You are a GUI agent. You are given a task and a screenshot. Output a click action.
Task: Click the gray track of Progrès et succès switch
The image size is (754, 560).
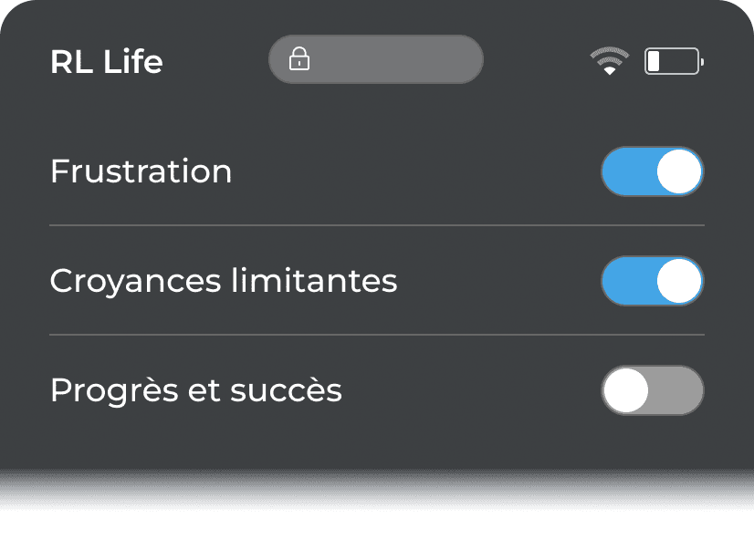(679, 390)
